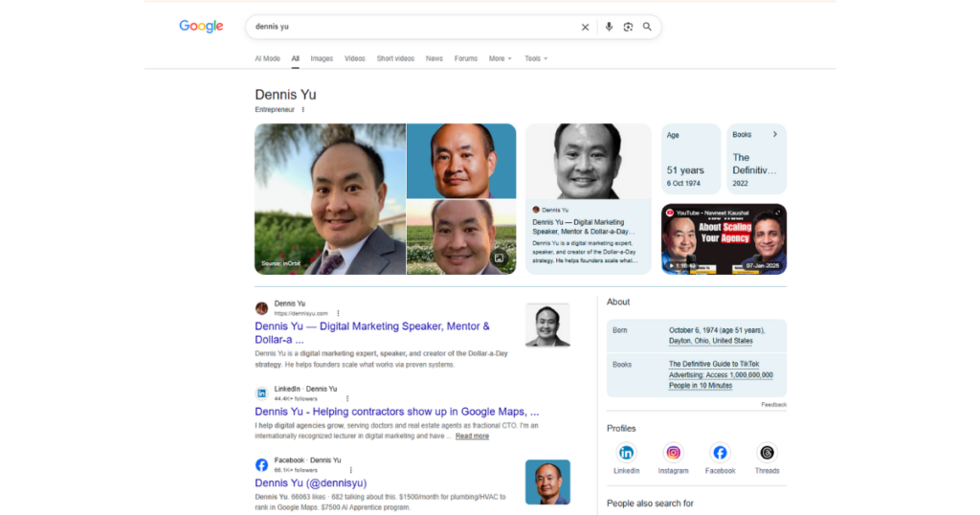980x515 pixels.
Task: Clear the search box with the X icon
Action: (x=585, y=27)
